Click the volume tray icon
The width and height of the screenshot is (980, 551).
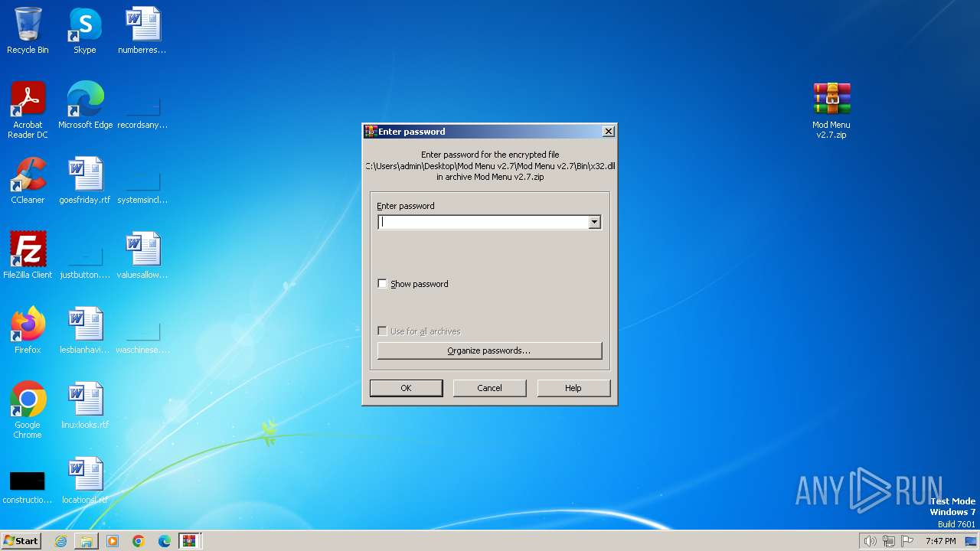(x=870, y=541)
